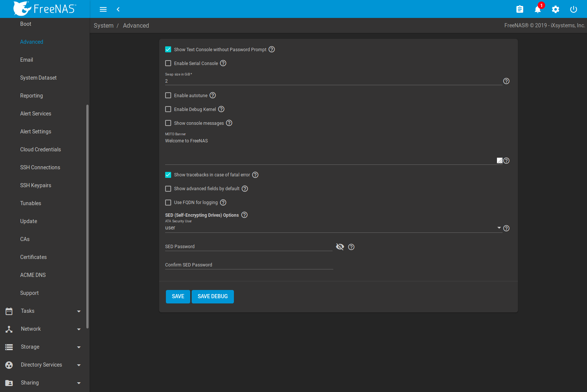
Task: Open Support page link
Action: [x=29, y=293]
